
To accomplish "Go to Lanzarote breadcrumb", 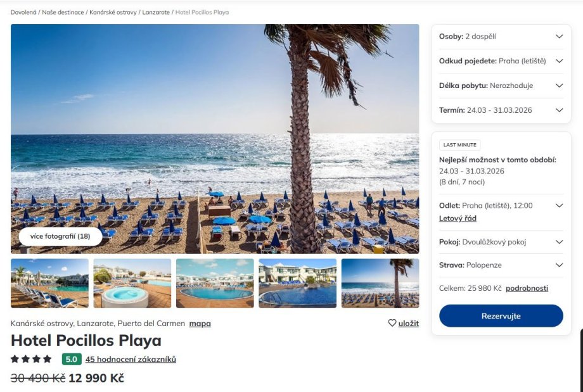I will (x=156, y=12).
